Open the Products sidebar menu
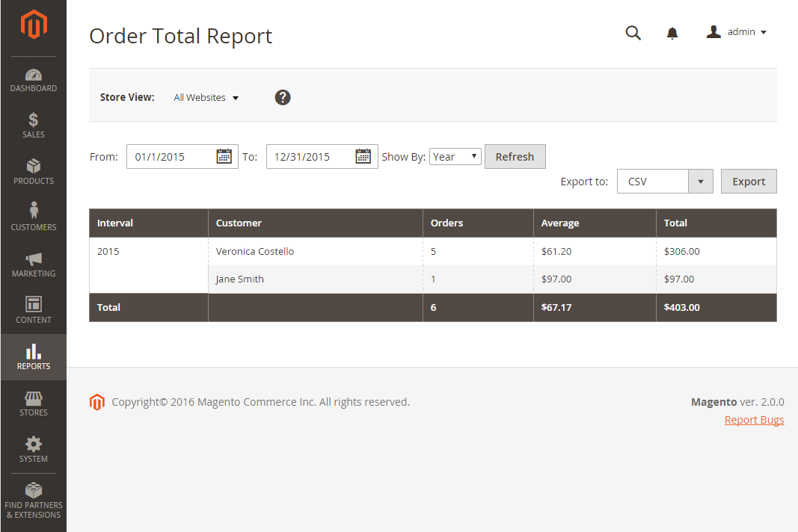 (33, 172)
